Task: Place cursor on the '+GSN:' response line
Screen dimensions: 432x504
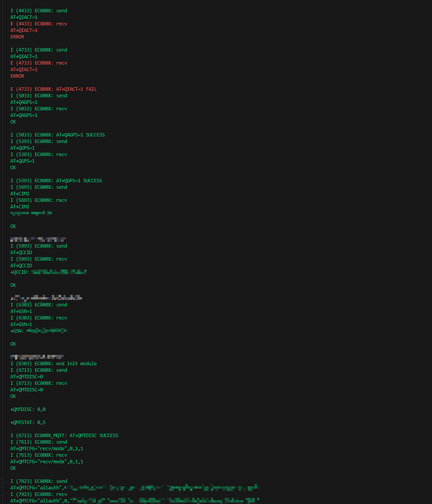Action: point(18,331)
